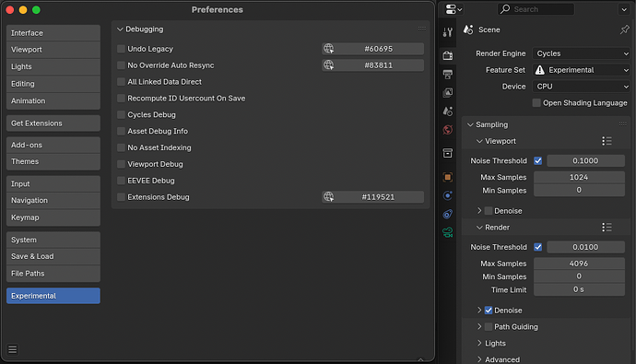Open the Render sampling presets list icon
This screenshot has height=364, width=636.
click(x=607, y=228)
